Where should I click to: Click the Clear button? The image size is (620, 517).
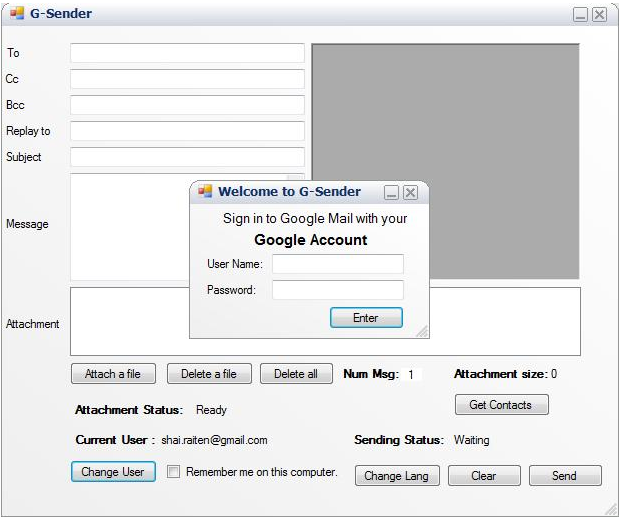pos(484,476)
